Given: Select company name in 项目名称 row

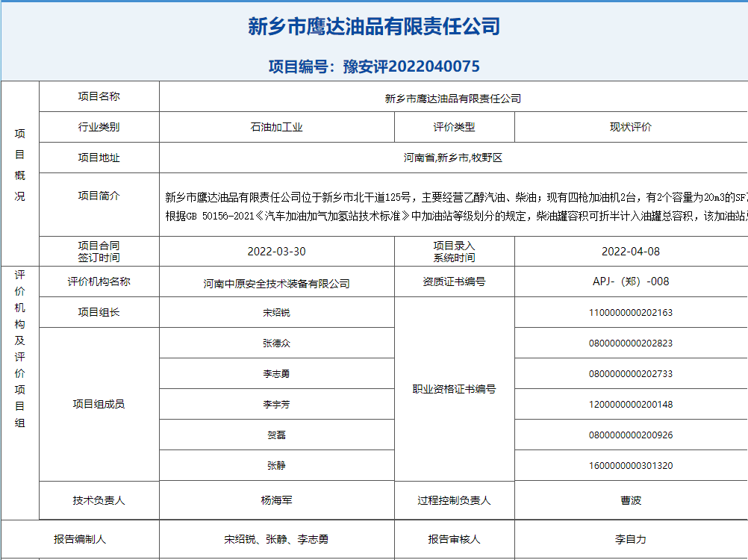Looking at the screenshot, I should [x=453, y=99].
